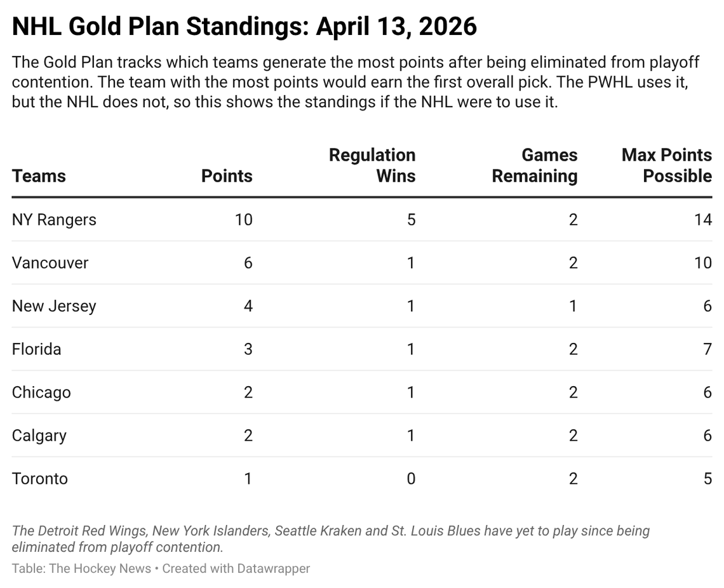This screenshot has height=588, width=724.
Task: Click the Games Remaining column header
Action: click(535, 166)
